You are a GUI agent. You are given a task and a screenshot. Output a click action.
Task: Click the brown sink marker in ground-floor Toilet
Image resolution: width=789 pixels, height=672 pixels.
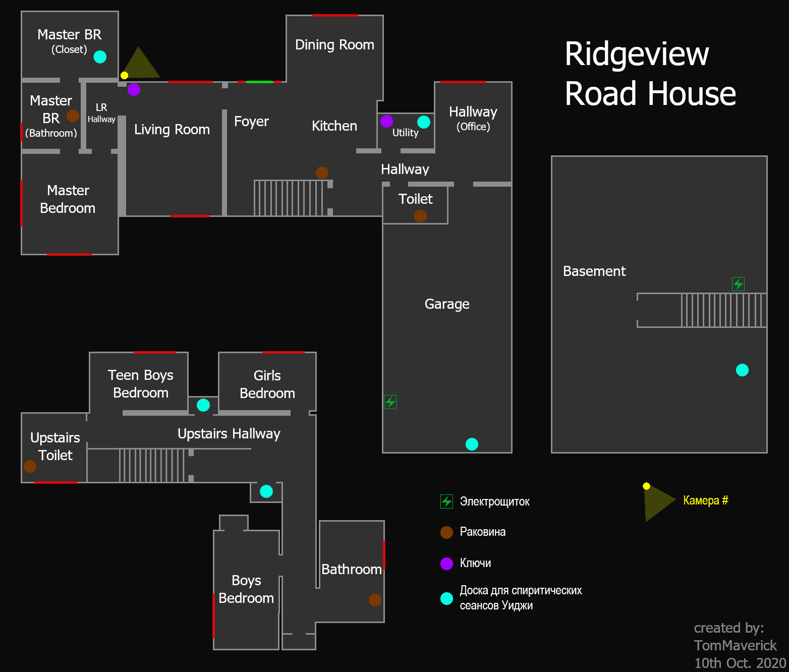click(420, 216)
